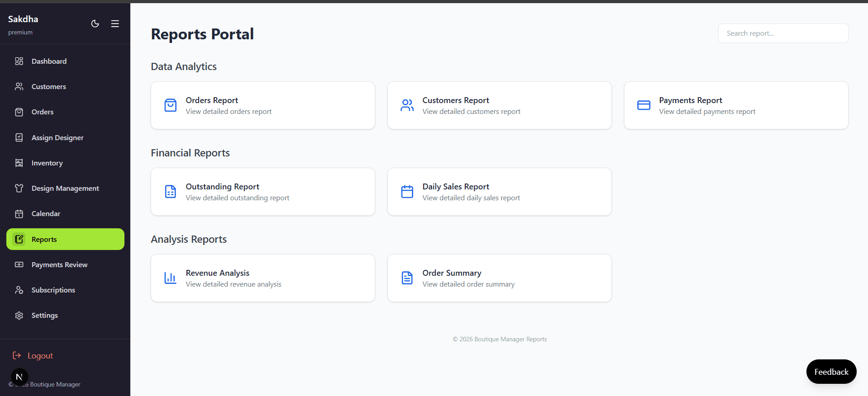868x396 pixels.
Task: Click the Assign Designer clipboard icon
Action: [x=19, y=137]
